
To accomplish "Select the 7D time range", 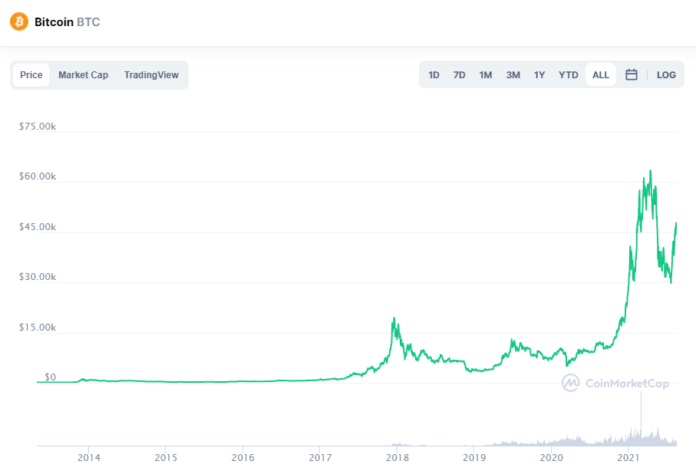I will 459,75.
